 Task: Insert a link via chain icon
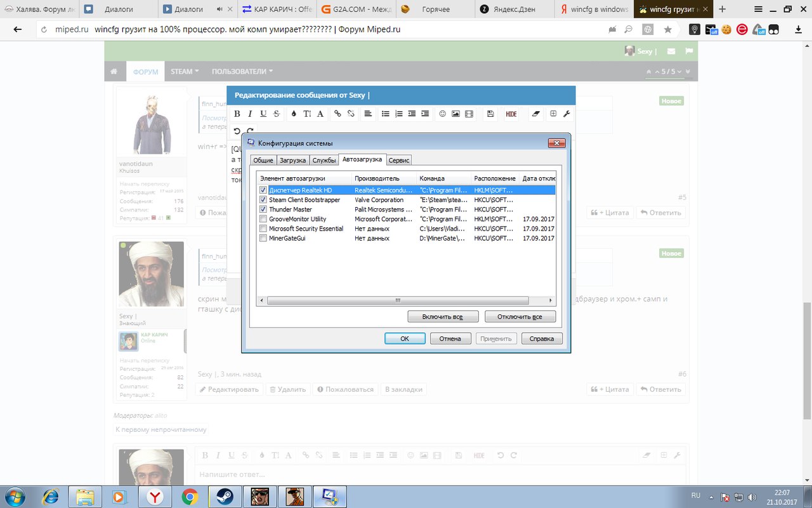pyautogui.click(x=337, y=114)
